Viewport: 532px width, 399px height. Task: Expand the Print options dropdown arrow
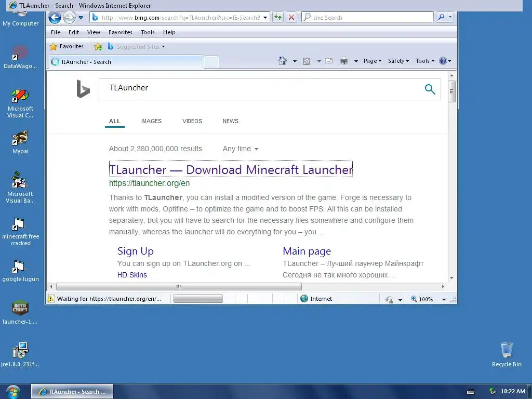point(356,61)
